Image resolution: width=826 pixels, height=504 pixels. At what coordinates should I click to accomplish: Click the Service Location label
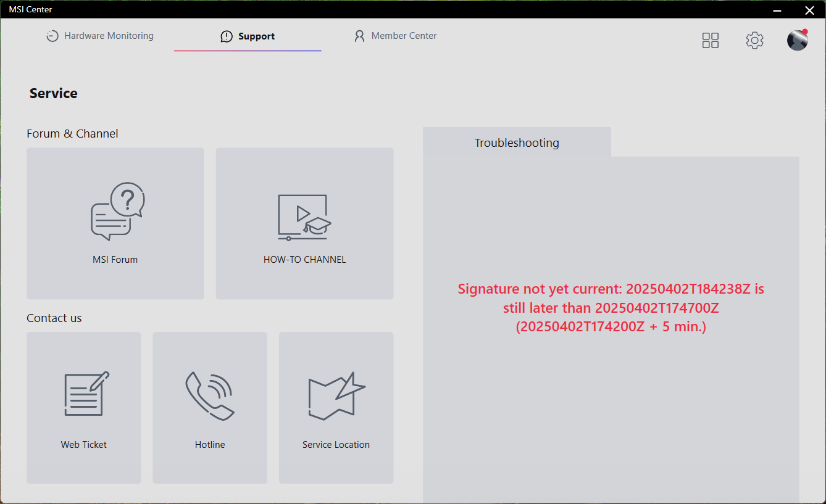coord(336,445)
